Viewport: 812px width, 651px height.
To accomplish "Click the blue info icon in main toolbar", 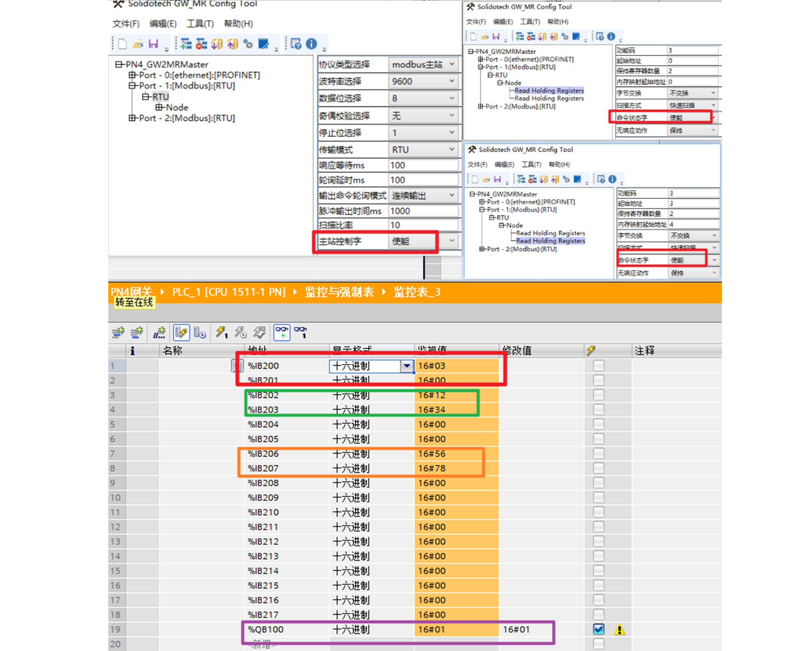I will pyautogui.click(x=311, y=44).
